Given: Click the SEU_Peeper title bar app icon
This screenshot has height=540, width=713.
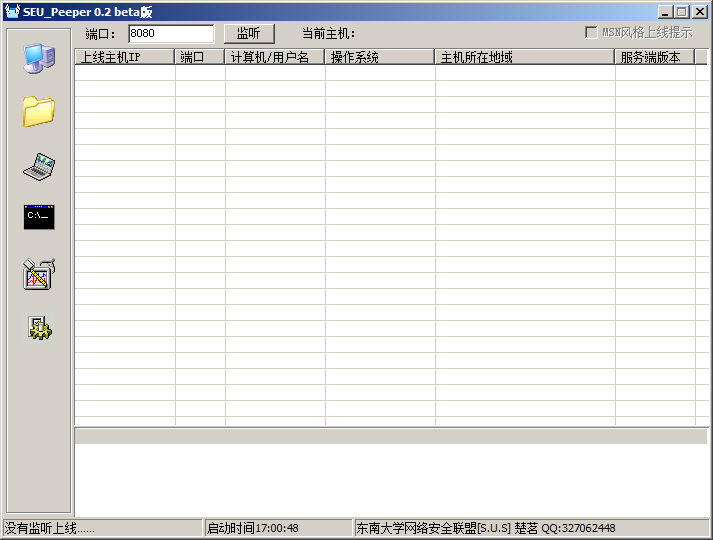Looking at the screenshot, I should pos(12,11).
